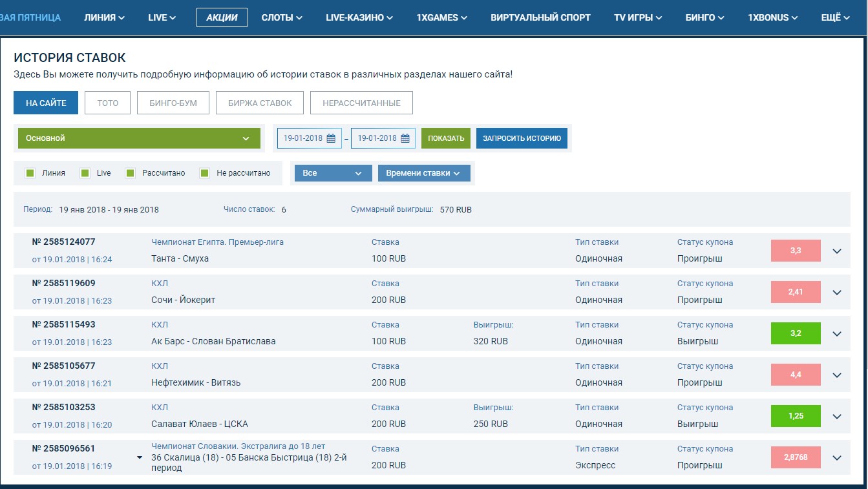The image size is (868, 489).
Task: Click small triangle beside Скалица express bet
Action: click(x=140, y=457)
